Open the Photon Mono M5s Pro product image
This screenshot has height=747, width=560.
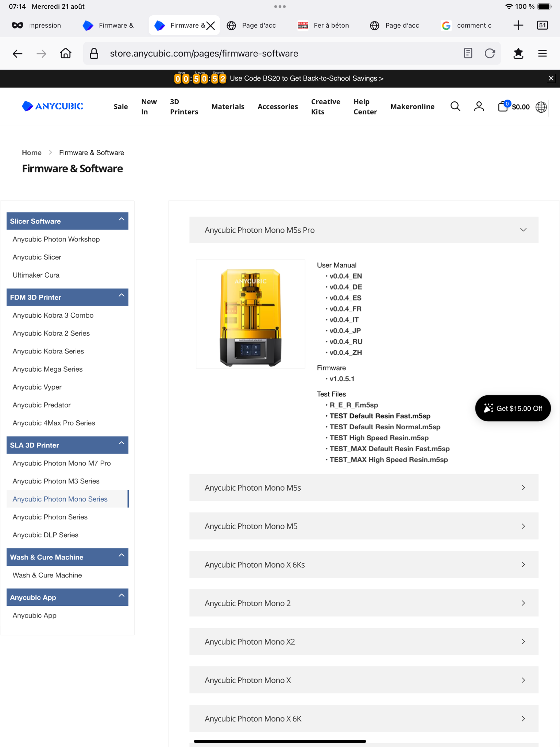(x=251, y=314)
